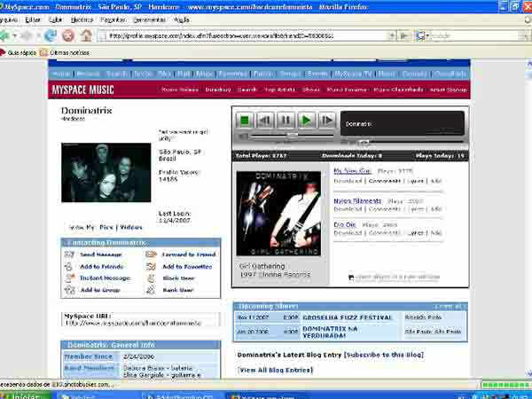Click the Add to Group icon
The width and height of the screenshot is (532, 399).
pyautogui.click(x=69, y=290)
